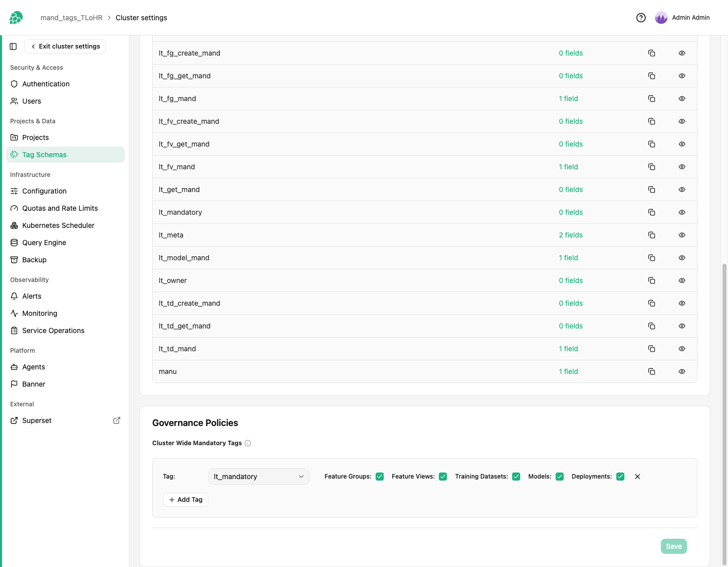Copy the lt_mandatory schema name
The height and width of the screenshot is (567, 728).
click(652, 212)
